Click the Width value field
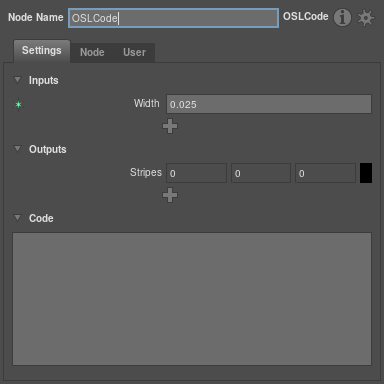Image resolution: width=384 pixels, height=384 pixels. point(269,104)
